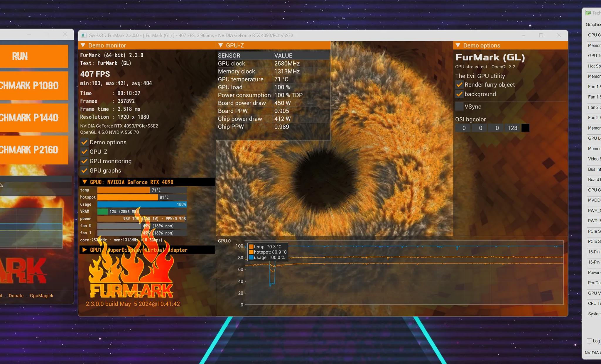The width and height of the screenshot is (601, 364).
Task: Click the temp 71°C bar
Action: click(142, 190)
